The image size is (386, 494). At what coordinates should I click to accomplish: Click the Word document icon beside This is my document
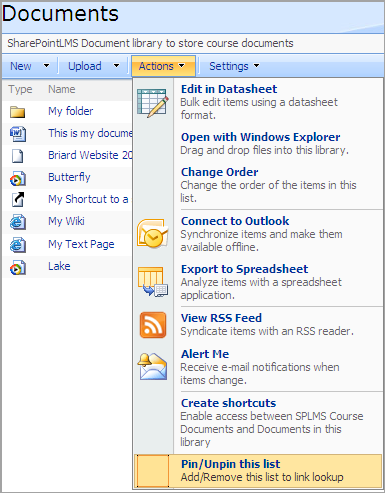click(18, 134)
